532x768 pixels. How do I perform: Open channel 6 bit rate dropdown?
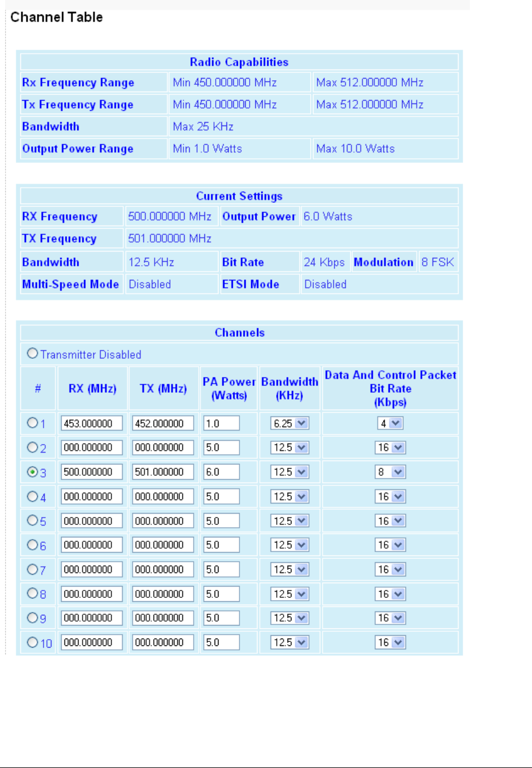coord(390,545)
